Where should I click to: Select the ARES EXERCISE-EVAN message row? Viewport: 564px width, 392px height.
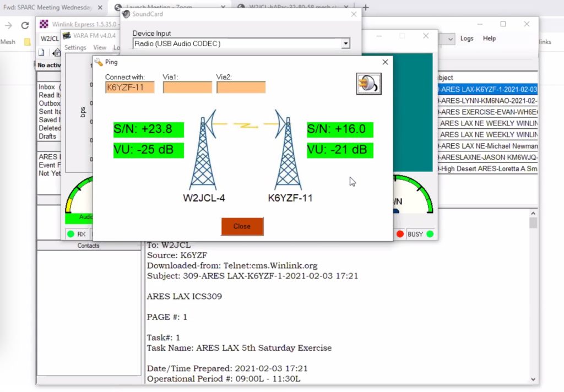click(x=487, y=112)
